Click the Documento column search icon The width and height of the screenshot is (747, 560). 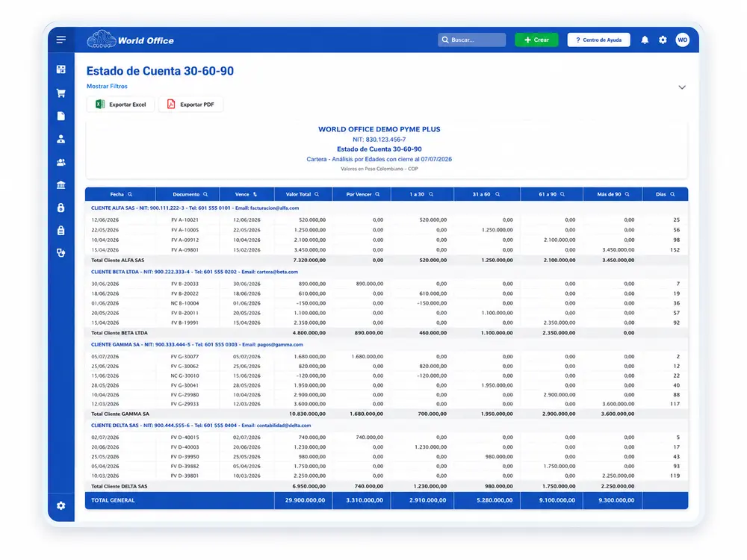205,194
